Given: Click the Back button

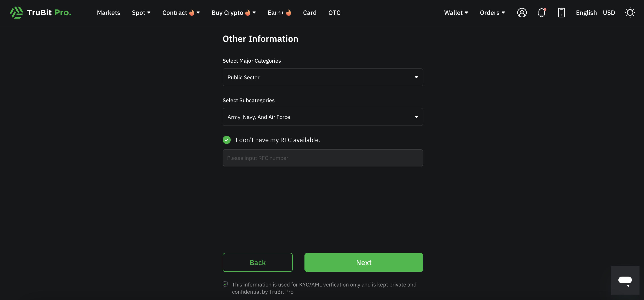Looking at the screenshot, I should coord(257,262).
